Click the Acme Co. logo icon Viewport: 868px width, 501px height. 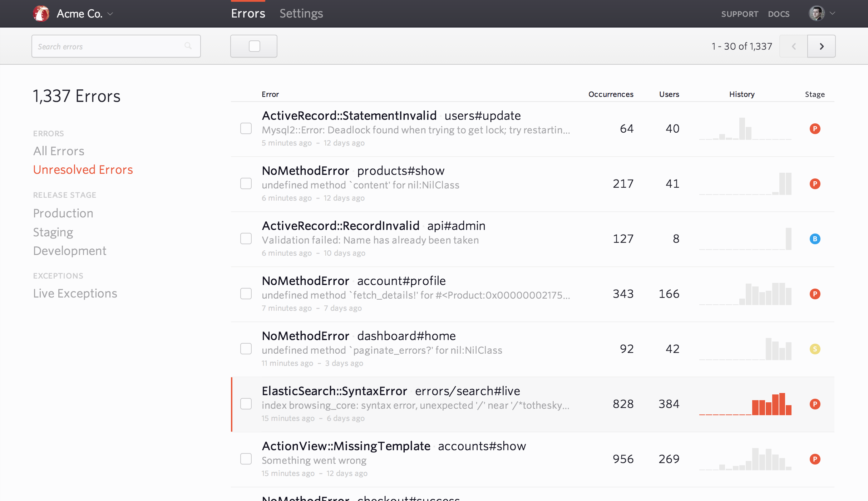click(41, 14)
